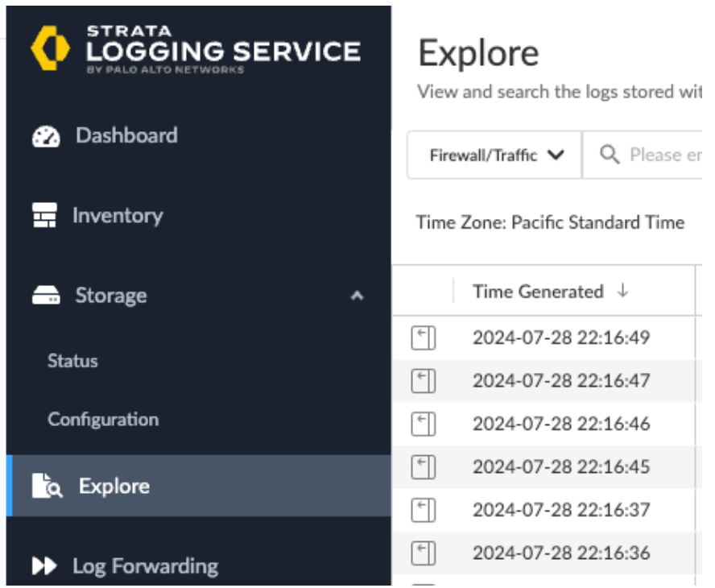Open log details for 22:16:45 row

coord(424,467)
